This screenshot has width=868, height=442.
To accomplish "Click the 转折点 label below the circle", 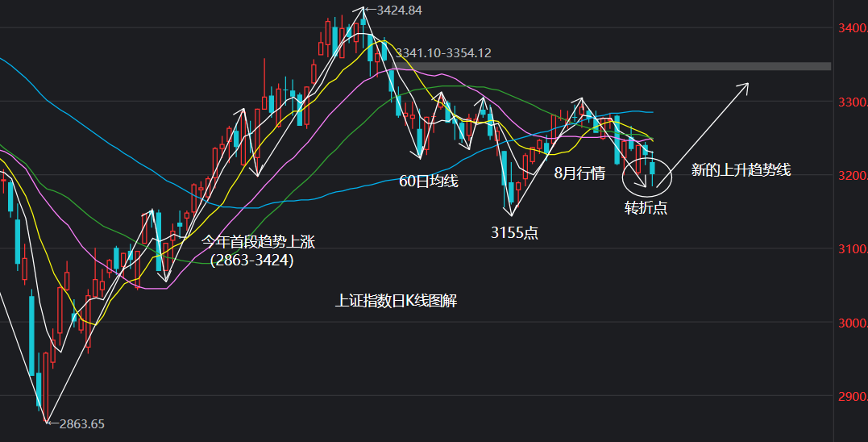I will pyautogui.click(x=646, y=208).
